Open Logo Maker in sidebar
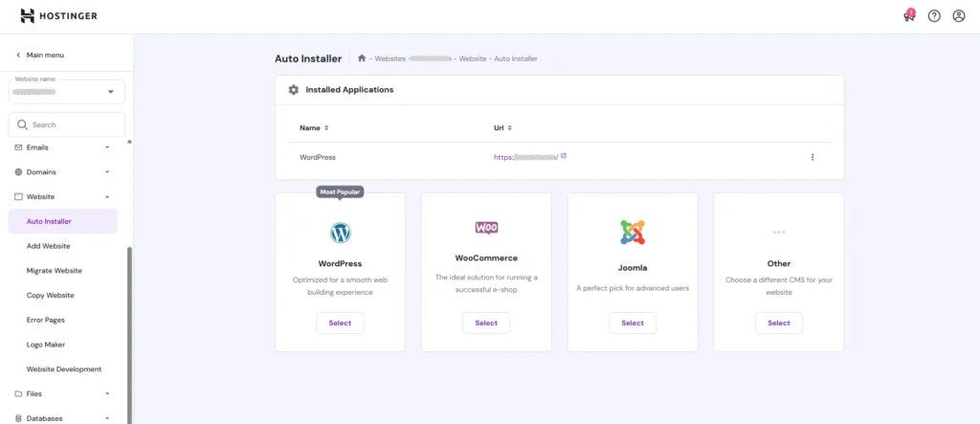 [46, 345]
